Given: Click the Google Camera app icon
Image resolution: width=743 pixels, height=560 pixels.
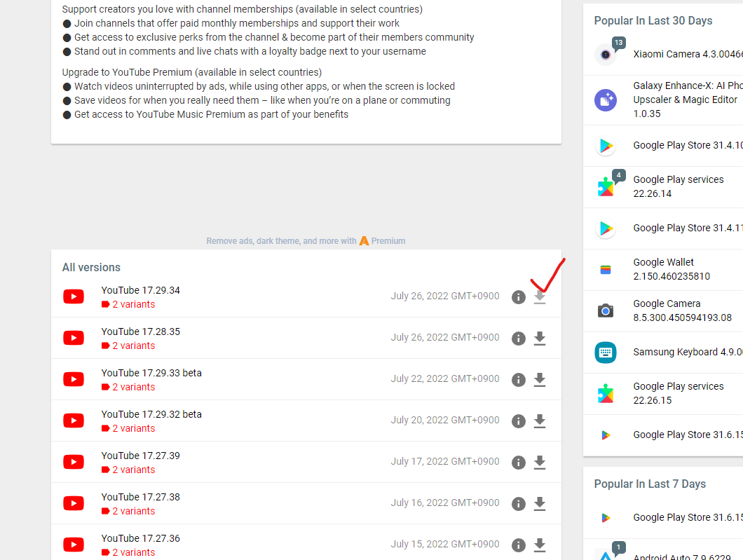Looking at the screenshot, I should (606, 310).
